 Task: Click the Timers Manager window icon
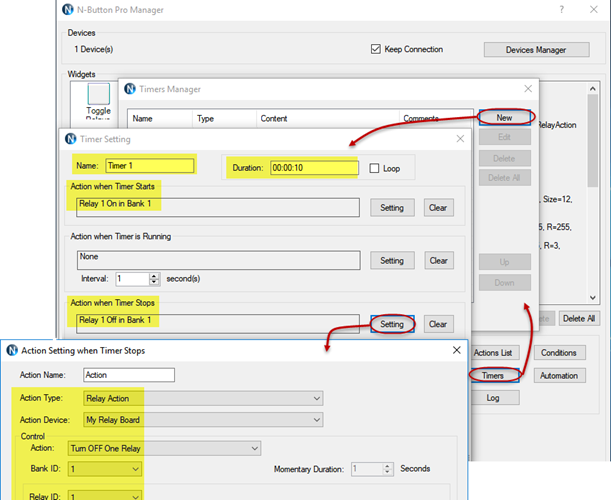(x=130, y=89)
